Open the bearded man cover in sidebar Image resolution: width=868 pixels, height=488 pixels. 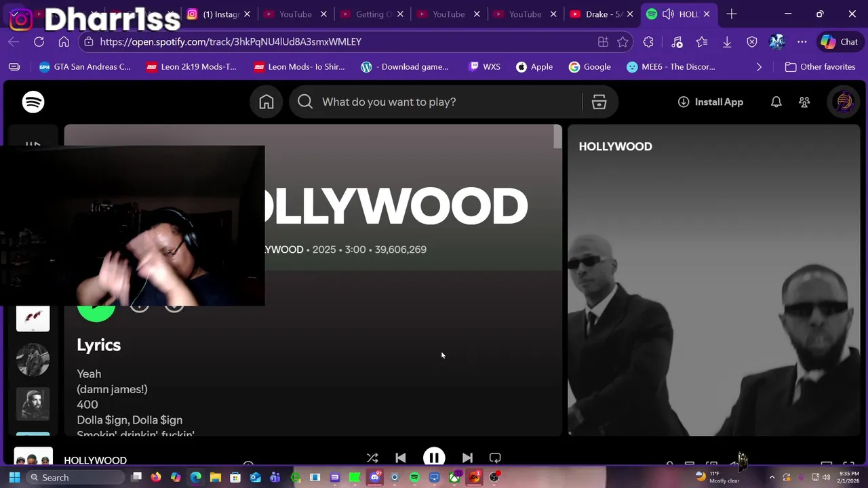[33, 404]
